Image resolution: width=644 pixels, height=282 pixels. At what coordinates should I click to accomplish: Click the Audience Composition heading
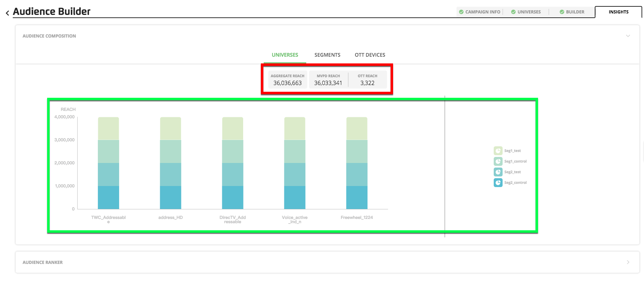(49, 36)
